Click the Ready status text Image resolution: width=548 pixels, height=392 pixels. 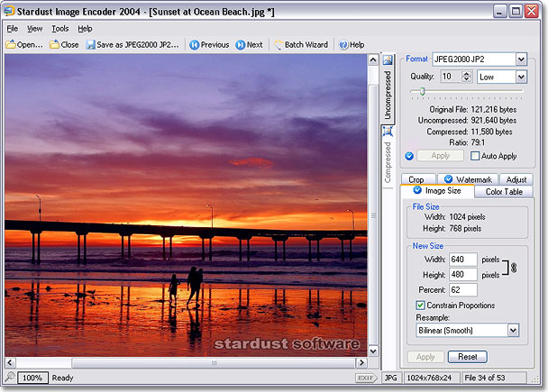tap(62, 378)
